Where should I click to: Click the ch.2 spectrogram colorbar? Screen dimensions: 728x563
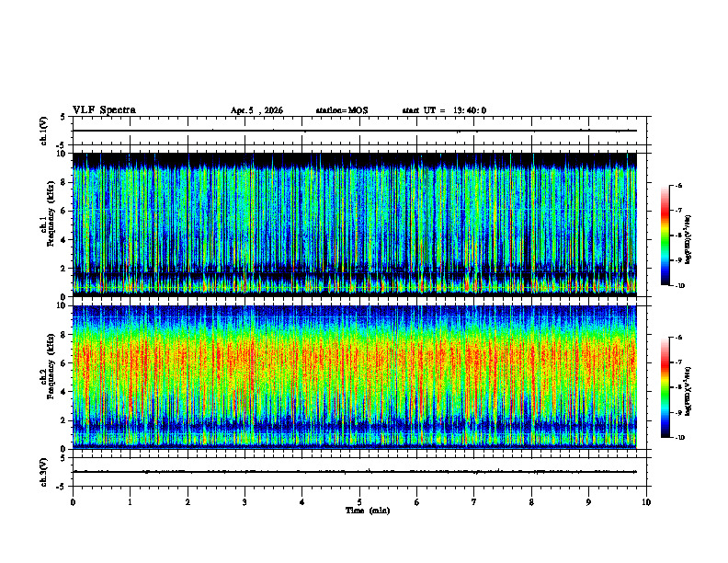[x=665, y=387]
